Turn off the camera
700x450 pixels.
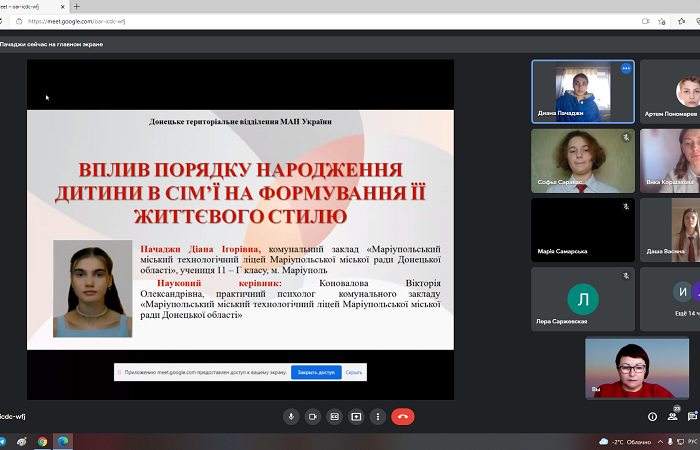tap(313, 416)
